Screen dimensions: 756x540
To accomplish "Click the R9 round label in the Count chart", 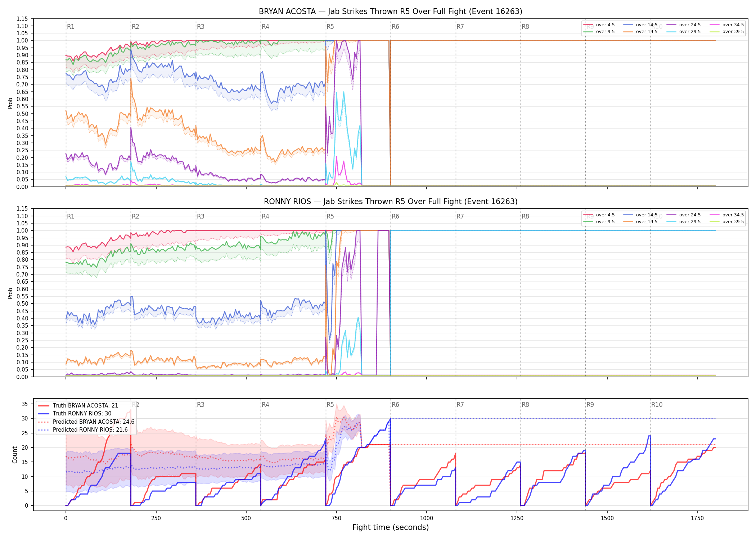I will 590,405.
